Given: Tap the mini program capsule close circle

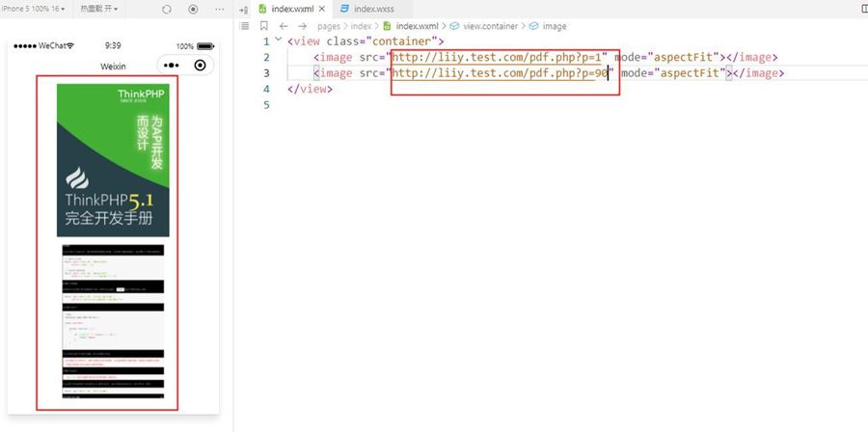Looking at the screenshot, I should (x=200, y=66).
